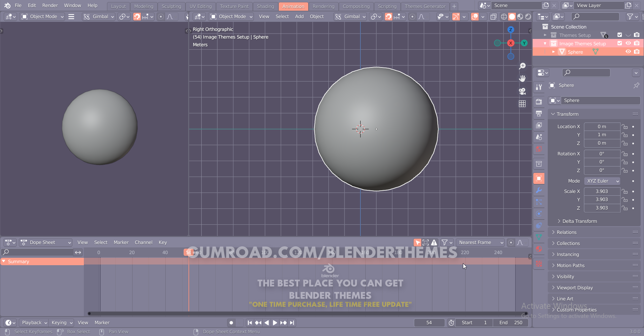Open the Output properties tab
This screenshot has width=644, height=336.
(539, 113)
